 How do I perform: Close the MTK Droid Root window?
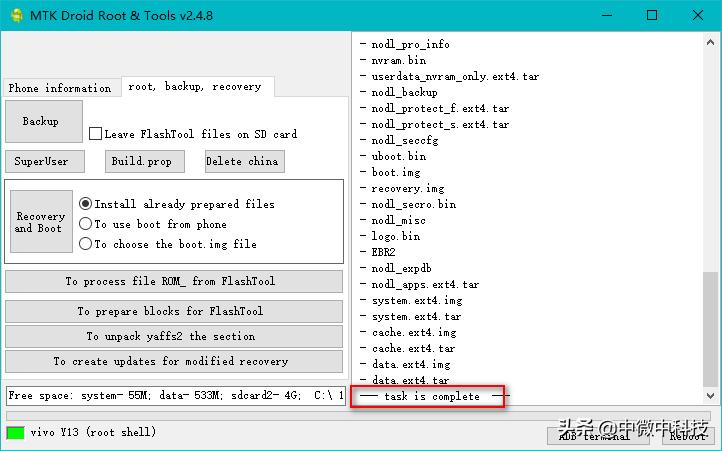pos(698,15)
